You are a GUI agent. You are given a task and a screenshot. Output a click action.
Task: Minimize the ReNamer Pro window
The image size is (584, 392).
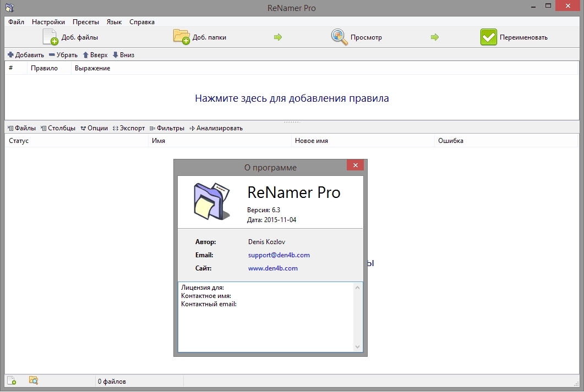533,6
